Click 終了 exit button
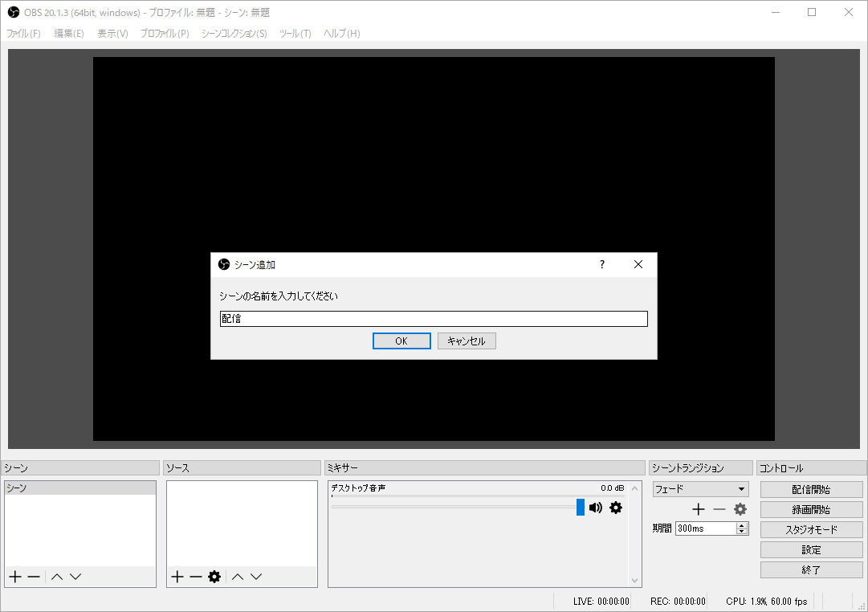 (x=811, y=569)
